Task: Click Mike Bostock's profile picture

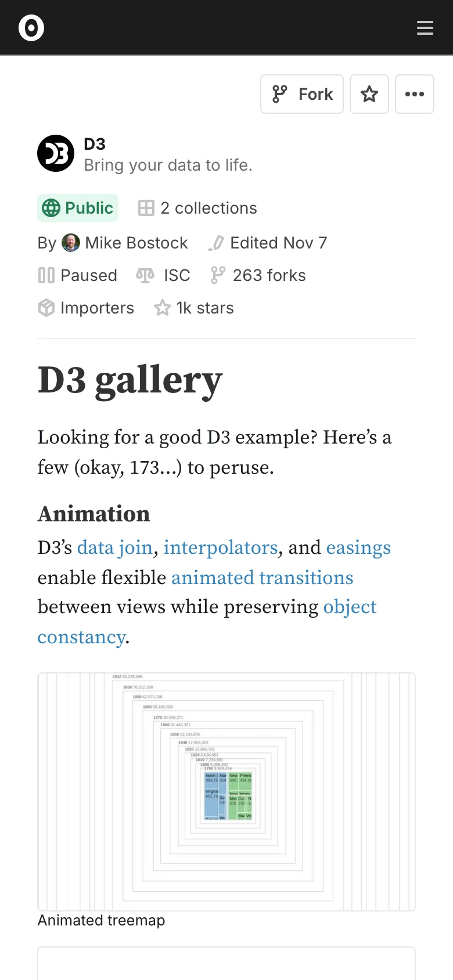Action: (71, 243)
